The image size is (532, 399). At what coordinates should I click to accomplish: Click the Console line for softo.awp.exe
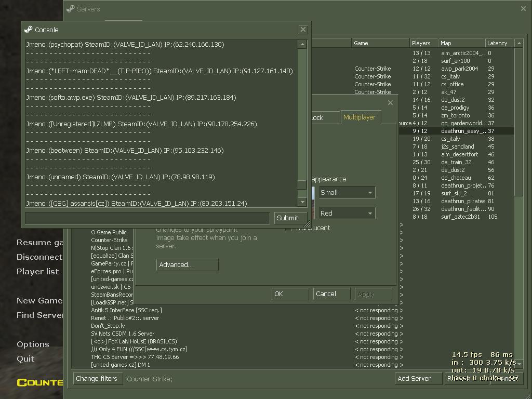click(131, 97)
